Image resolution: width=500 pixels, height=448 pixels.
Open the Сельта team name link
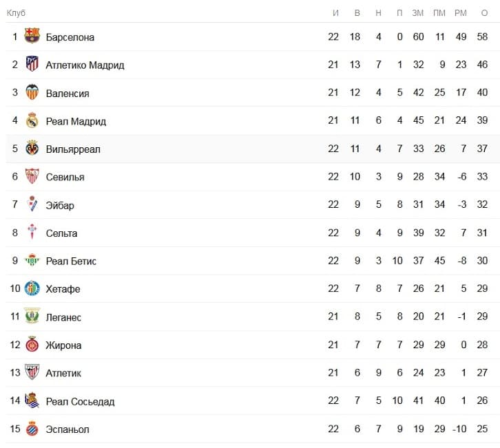[x=61, y=233]
